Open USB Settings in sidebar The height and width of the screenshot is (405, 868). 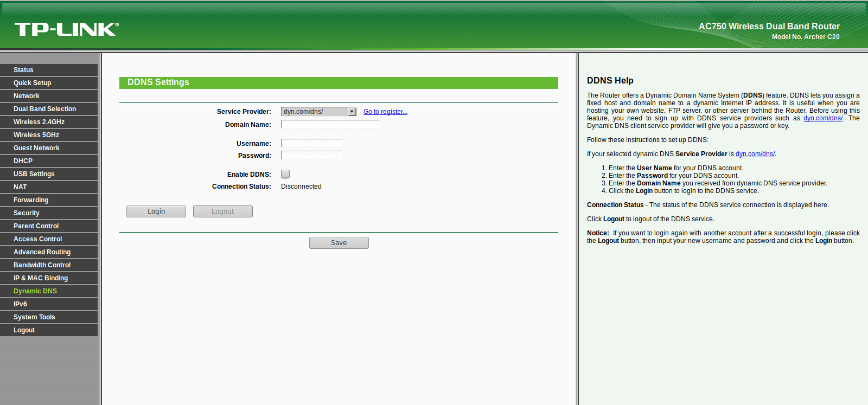(49, 174)
